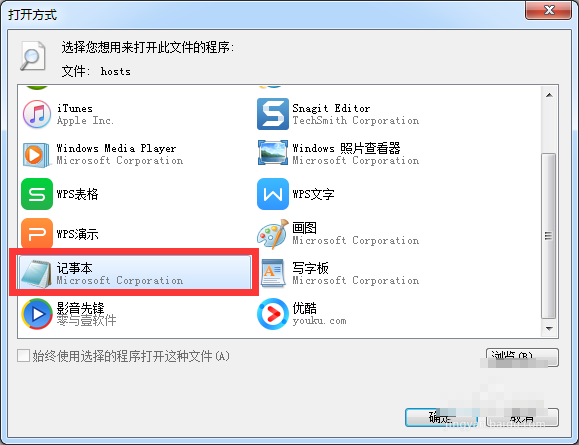Select the iTunes program icon
Image resolution: width=579 pixels, height=445 pixels.
pos(37,114)
